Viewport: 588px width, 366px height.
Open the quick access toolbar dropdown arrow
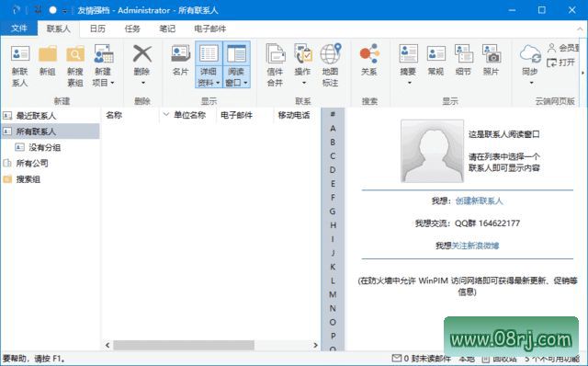click(65, 11)
